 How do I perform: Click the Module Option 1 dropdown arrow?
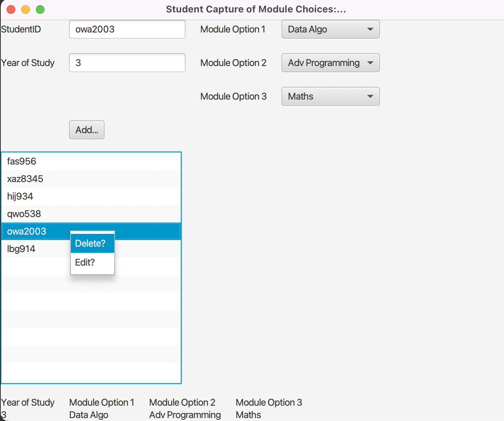coord(370,29)
